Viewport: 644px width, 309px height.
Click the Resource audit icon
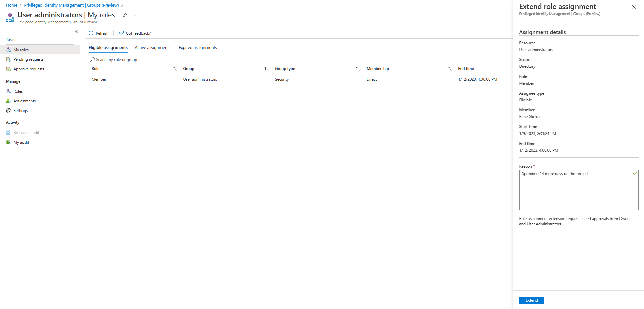(x=8, y=133)
